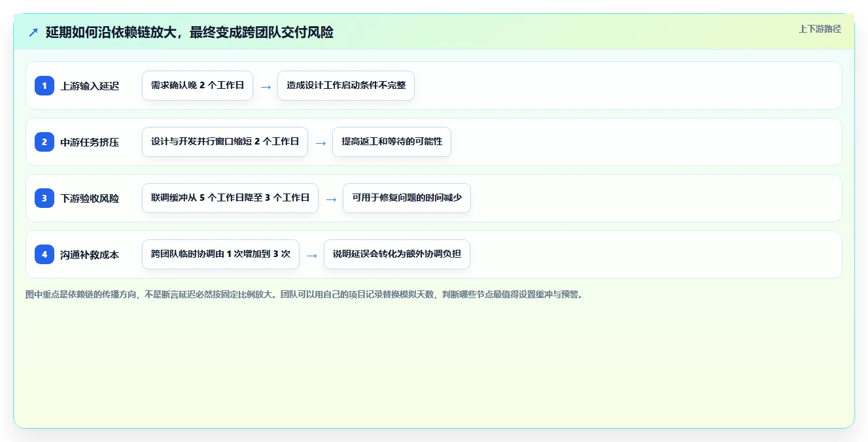Click the arrow after 联调缓冲从 5 个工作日
Screen dimensions: 868x442
tap(331, 199)
